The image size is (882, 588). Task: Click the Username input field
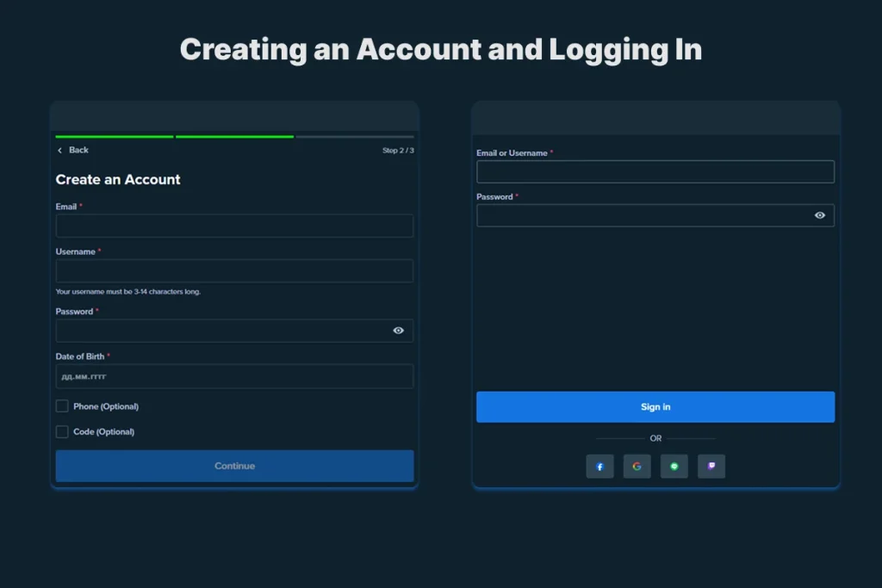(x=234, y=270)
